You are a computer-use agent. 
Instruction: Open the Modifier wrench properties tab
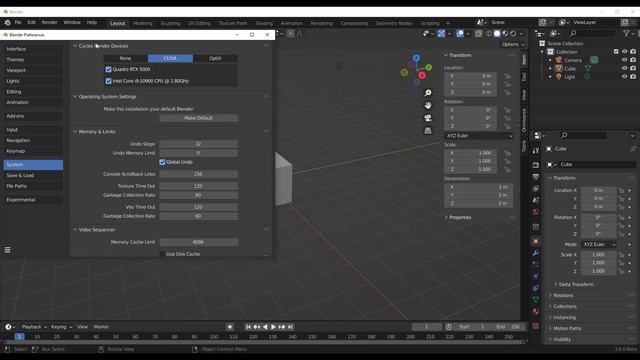536,253
